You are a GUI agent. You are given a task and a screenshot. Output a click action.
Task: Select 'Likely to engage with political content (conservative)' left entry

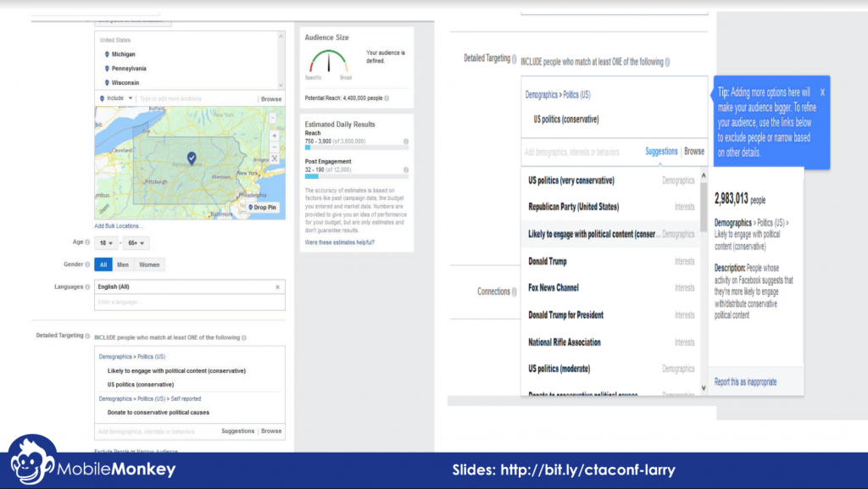(176, 370)
